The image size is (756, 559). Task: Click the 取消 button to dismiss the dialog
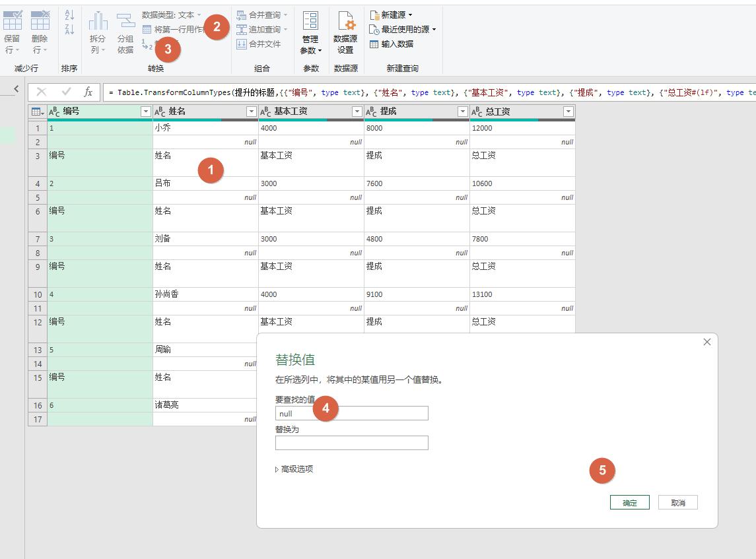tap(677, 502)
